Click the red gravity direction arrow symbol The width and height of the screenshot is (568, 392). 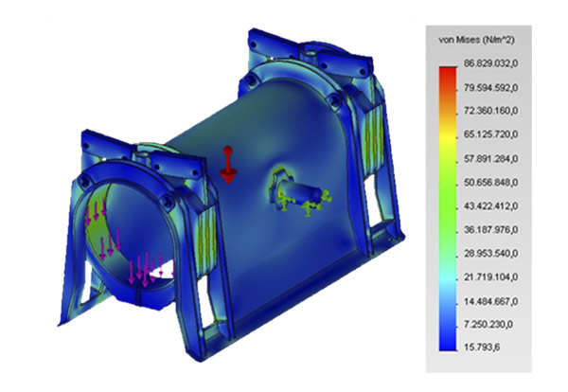228,165
